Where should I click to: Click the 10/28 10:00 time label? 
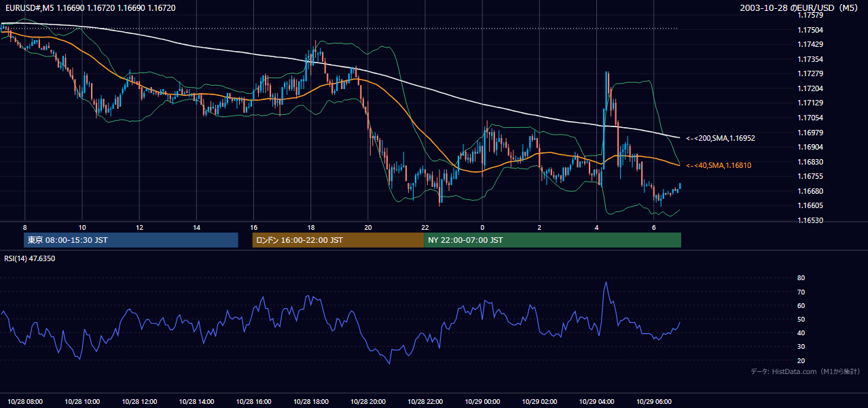pyautogui.click(x=82, y=402)
